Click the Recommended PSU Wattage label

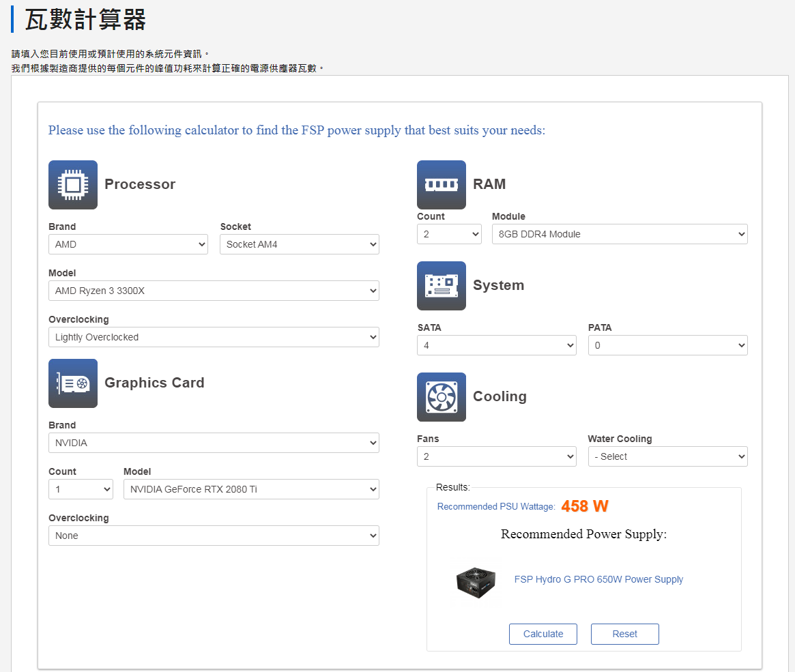coord(496,507)
